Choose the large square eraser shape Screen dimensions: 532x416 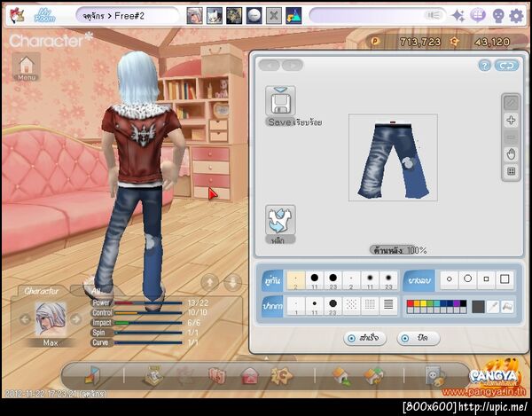505,279
